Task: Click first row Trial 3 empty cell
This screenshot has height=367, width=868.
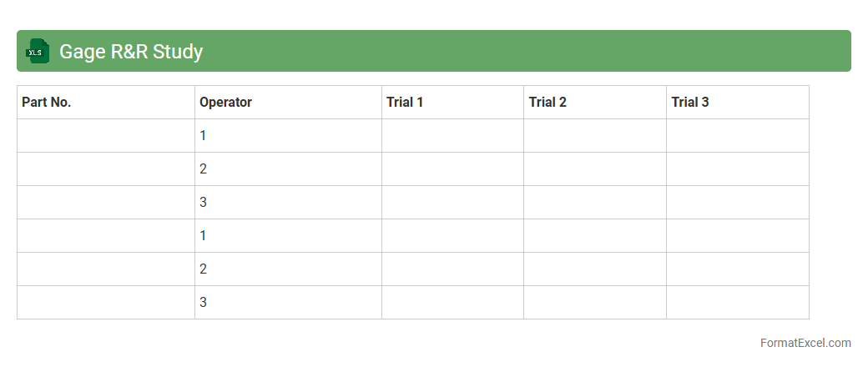Action: (x=737, y=136)
